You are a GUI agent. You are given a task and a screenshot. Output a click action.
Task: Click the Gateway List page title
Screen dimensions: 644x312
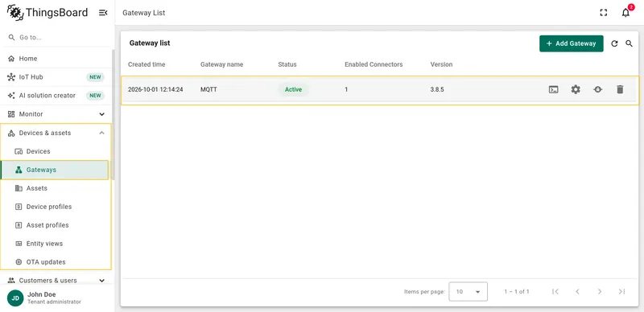pos(144,13)
